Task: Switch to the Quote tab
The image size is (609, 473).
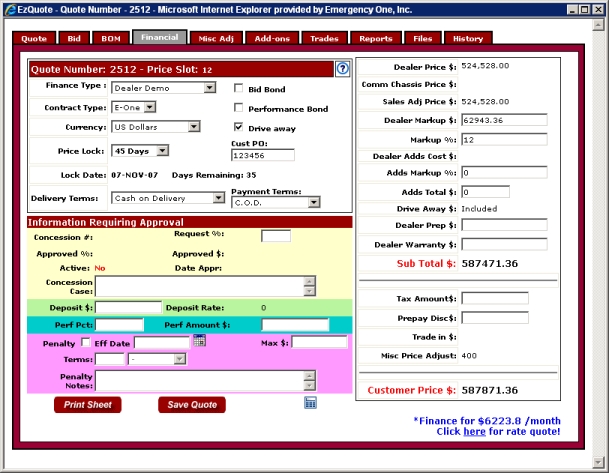Action: [34, 38]
